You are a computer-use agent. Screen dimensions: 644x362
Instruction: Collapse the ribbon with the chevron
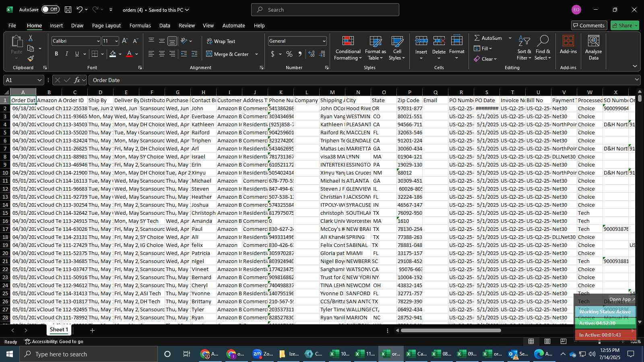click(x=635, y=66)
